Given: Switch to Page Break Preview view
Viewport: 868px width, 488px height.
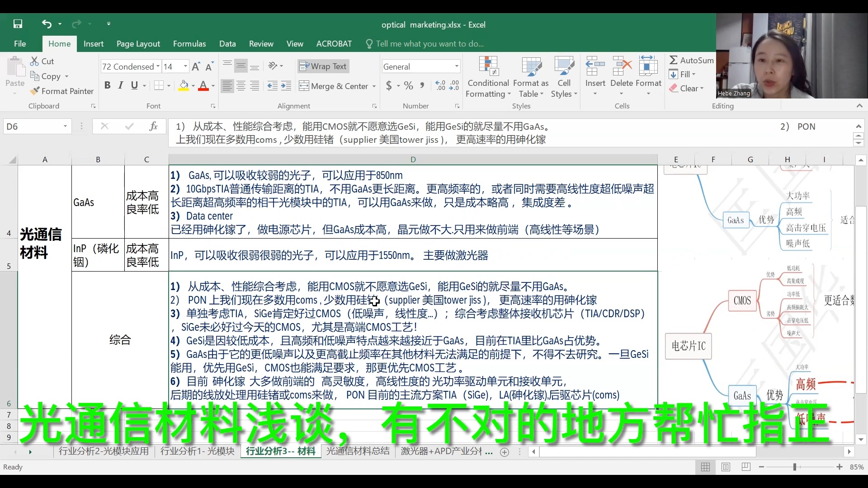Looking at the screenshot, I should point(746,467).
